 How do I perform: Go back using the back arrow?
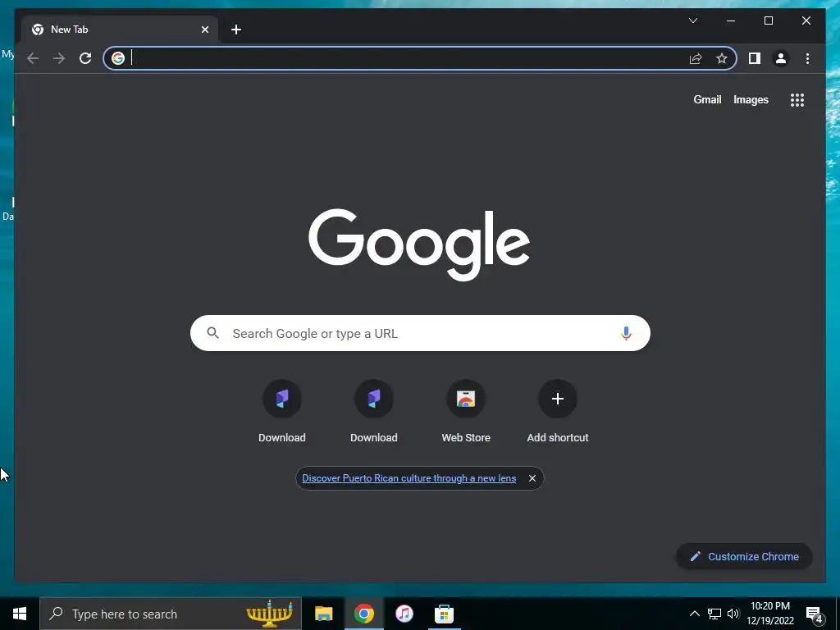click(x=33, y=58)
